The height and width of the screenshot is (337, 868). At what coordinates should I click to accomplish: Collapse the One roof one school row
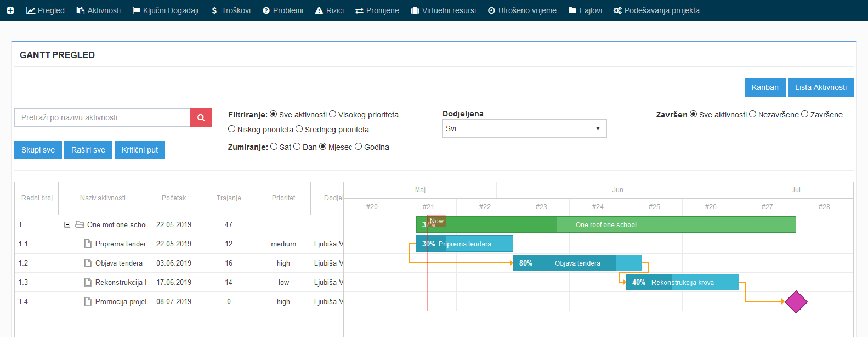coord(67,224)
